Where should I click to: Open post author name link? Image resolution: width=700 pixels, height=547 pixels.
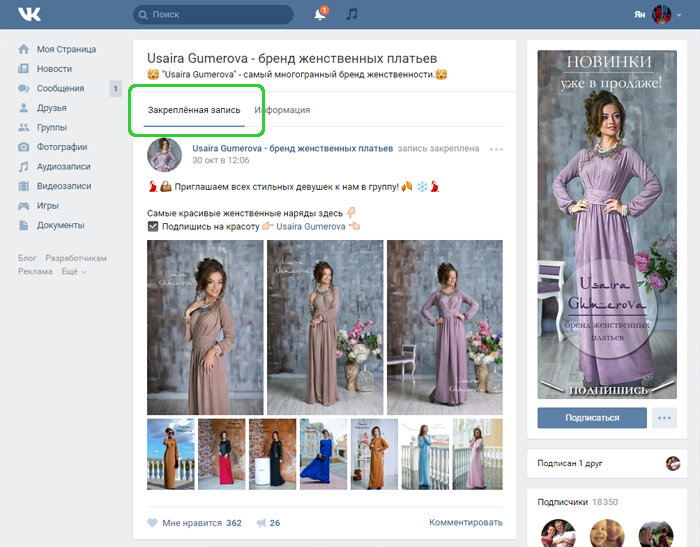[292, 148]
